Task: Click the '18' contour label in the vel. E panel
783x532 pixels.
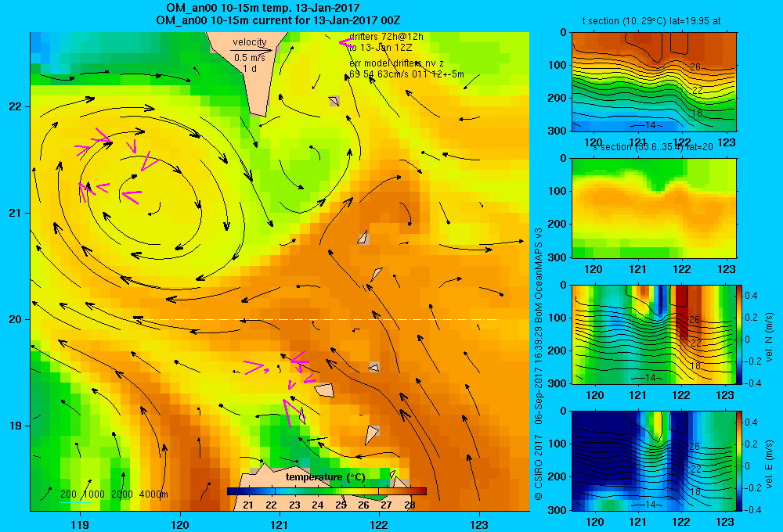Action: 695,491
